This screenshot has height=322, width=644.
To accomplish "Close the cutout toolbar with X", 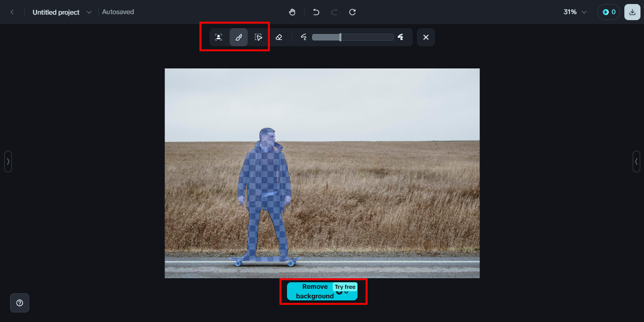I will (x=426, y=37).
